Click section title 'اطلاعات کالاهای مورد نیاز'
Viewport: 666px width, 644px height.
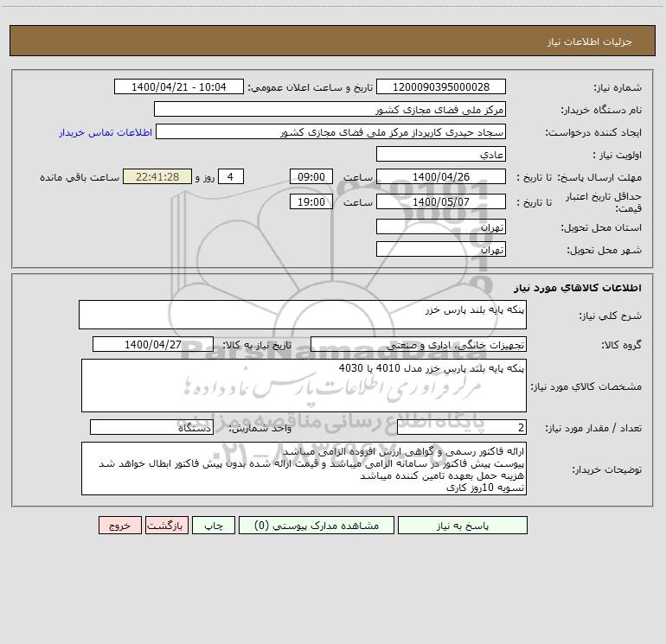point(577,288)
